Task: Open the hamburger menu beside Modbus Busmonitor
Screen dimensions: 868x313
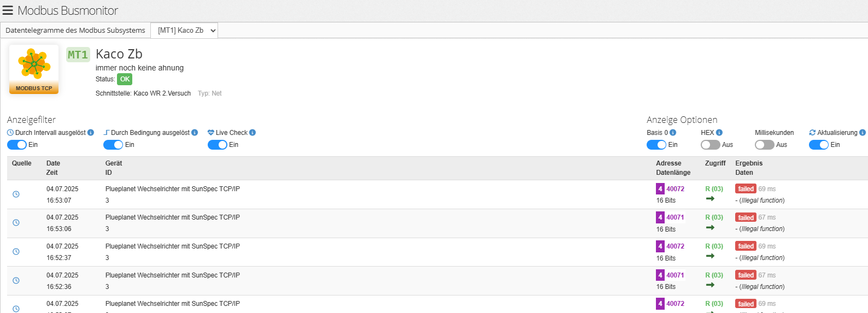Action: tap(8, 10)
